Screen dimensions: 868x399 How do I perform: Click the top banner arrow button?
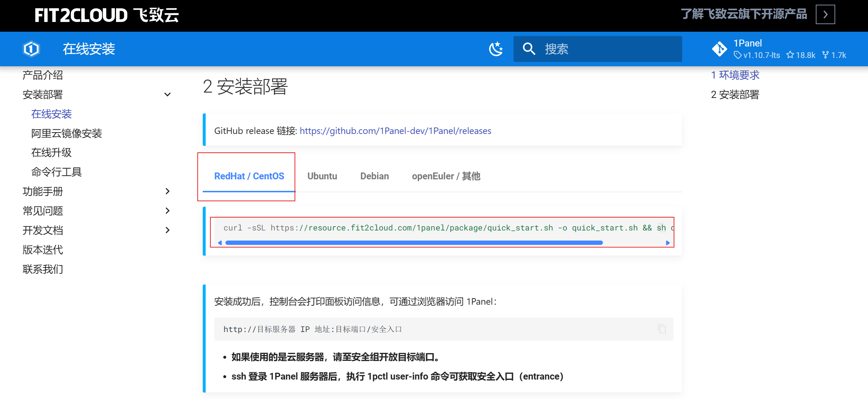pyautogui.click(x=825, y=15)
